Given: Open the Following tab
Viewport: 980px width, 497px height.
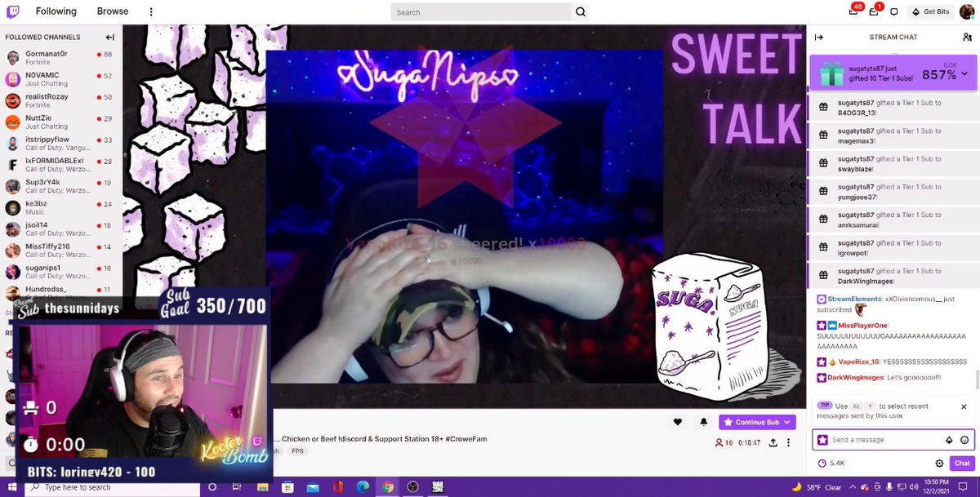Looking at the screenshot, I should tap(56, 11).
